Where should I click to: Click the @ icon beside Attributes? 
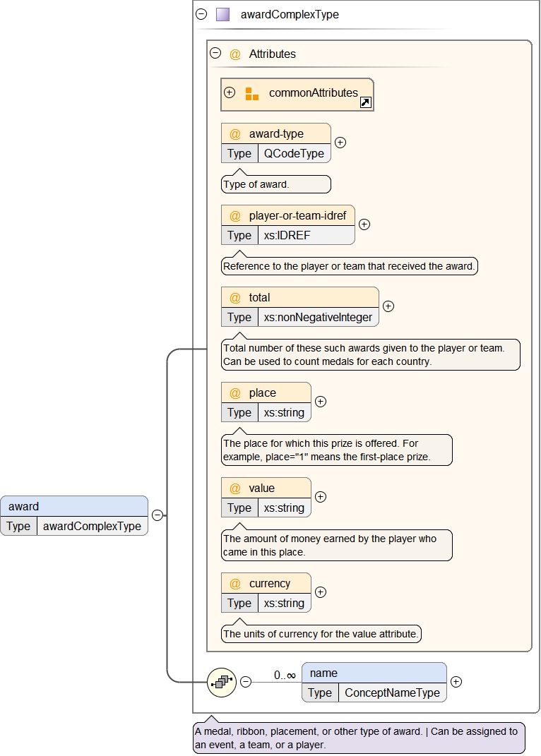click(x=235, y=54)
